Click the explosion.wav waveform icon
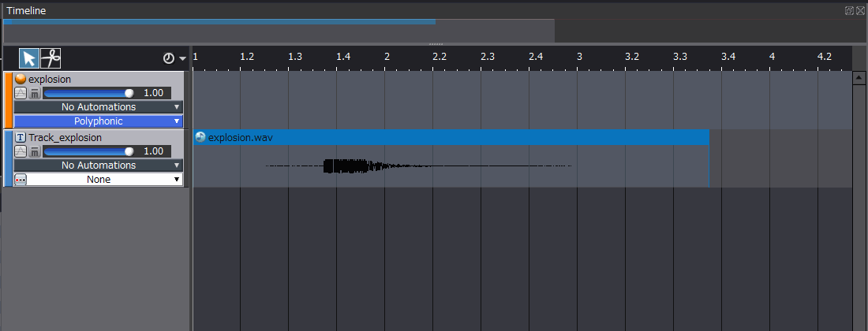Image resolution: width=868 pixels, height=331 pixels. 200,137
